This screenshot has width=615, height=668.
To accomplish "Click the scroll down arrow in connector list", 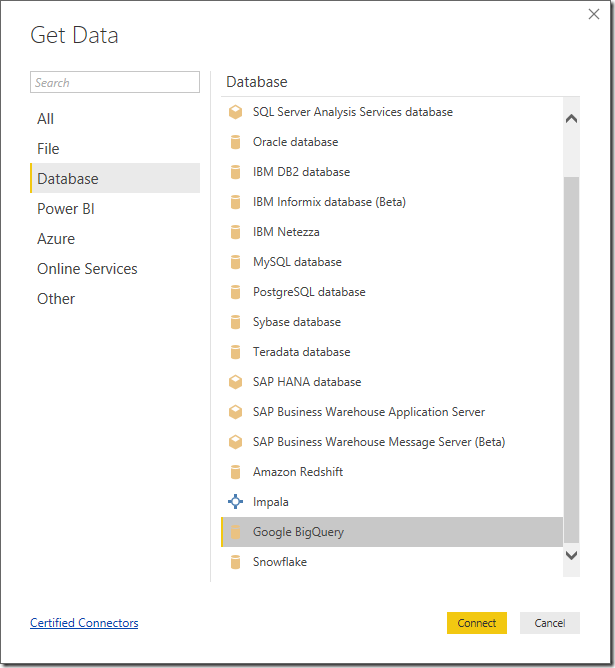I will pyautogui.click(x=571, y=555).
